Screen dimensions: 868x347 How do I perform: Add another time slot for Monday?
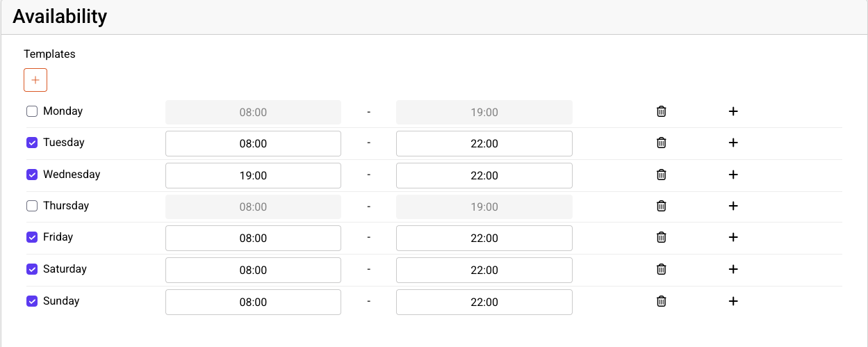(732, 111)
